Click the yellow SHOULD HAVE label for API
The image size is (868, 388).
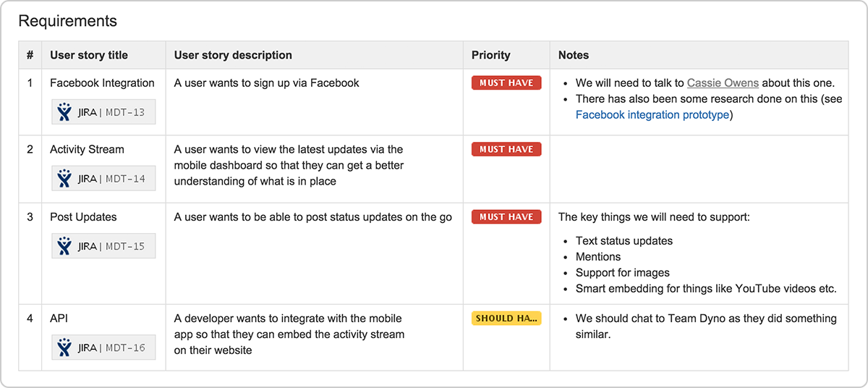[506, 319]
